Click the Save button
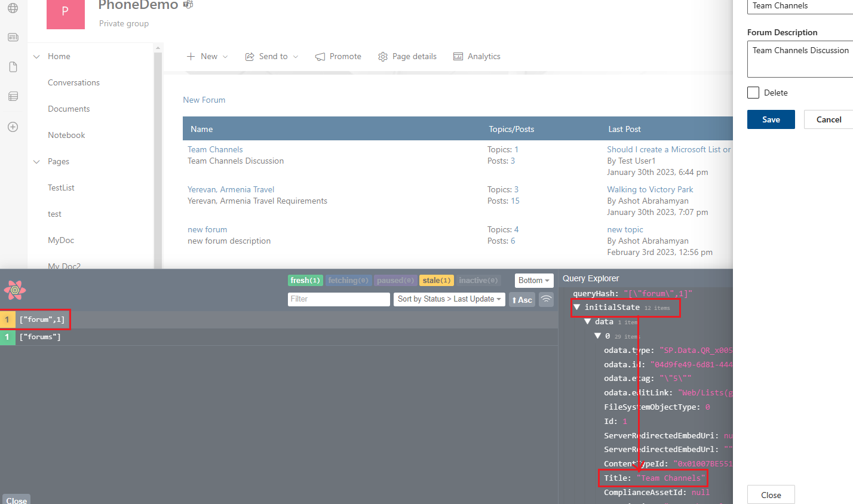Screen dimensions: 853x504 [771, 119]
